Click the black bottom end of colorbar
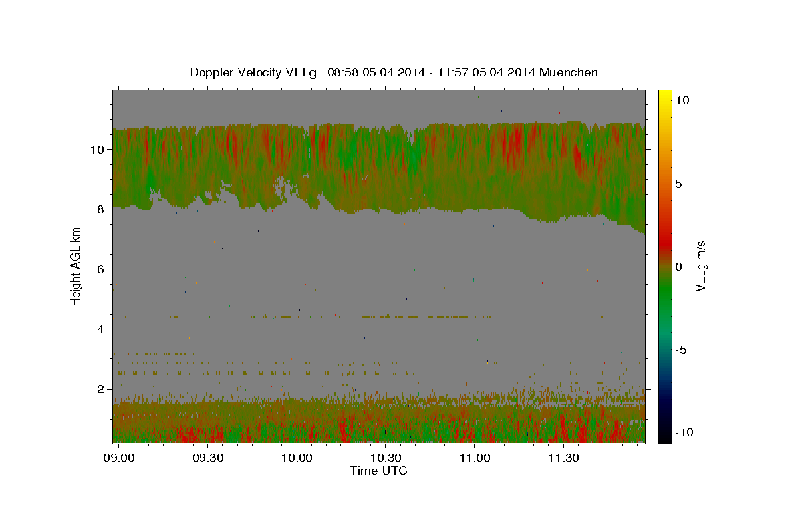 click(x=664, y=436)
